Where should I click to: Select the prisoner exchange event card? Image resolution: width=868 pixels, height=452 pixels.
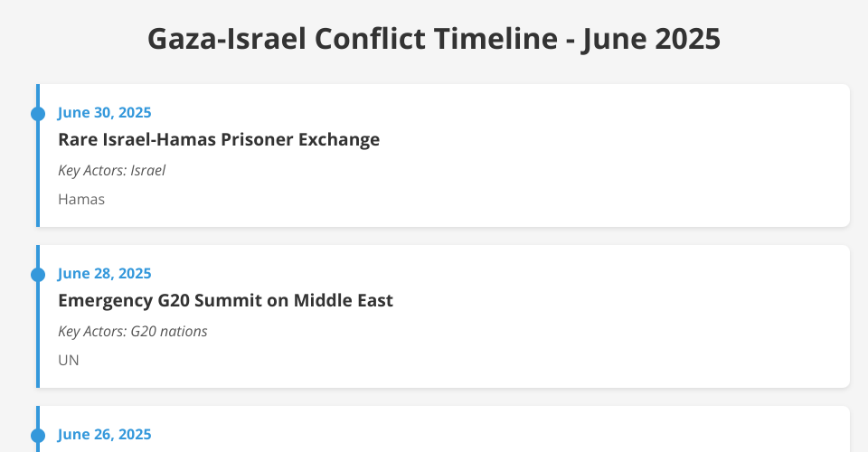pos(443,155)
